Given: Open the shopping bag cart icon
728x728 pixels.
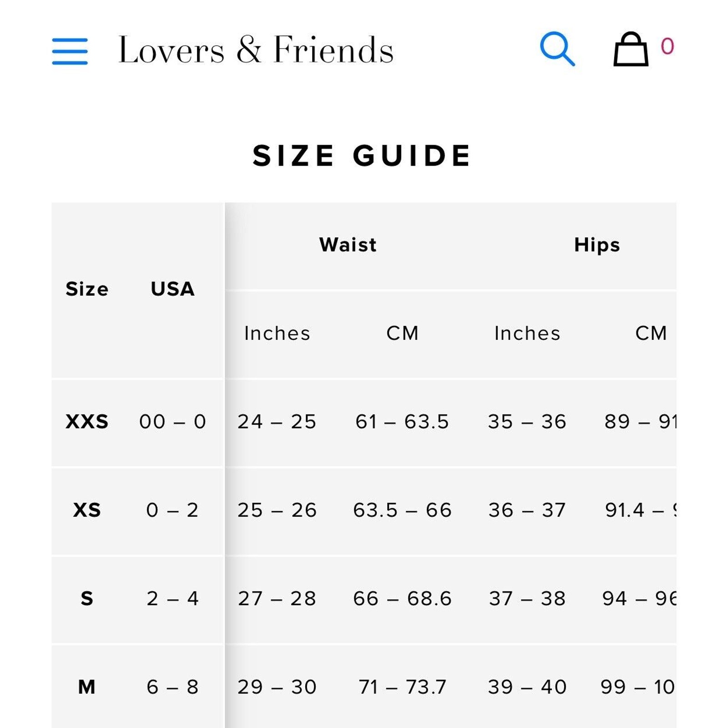Looking at the screenshot, I should point(631,49).
